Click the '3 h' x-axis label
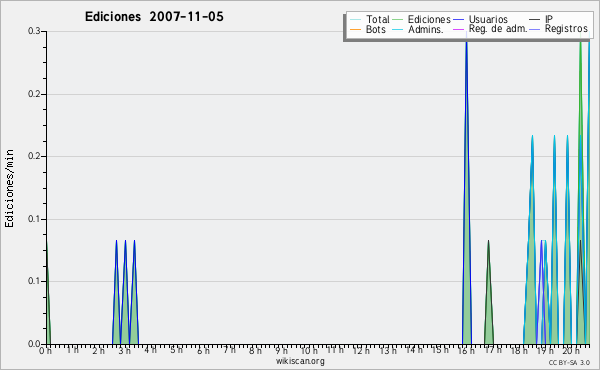600x370 pixels. pos(124,350)
